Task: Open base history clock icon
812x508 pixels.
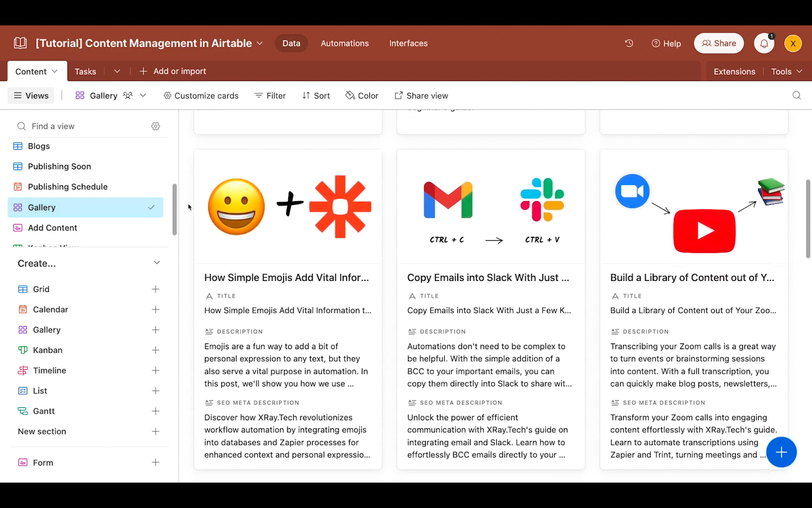Action: 629,43
